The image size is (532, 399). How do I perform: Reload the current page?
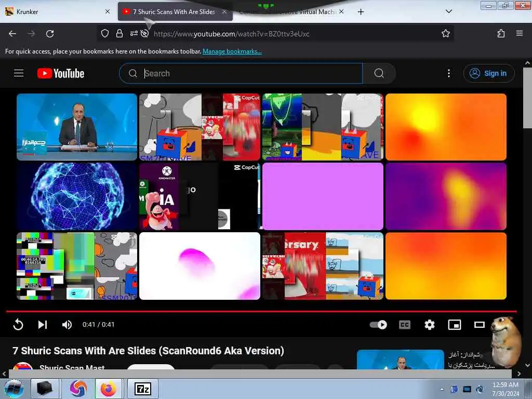pos(50,34)
